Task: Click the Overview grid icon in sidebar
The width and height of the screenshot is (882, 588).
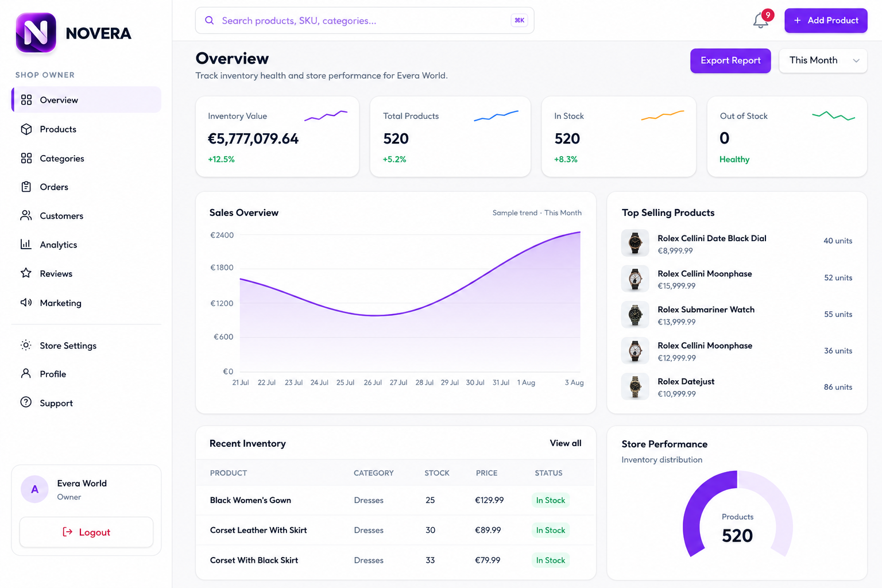Action: point(26,100)
